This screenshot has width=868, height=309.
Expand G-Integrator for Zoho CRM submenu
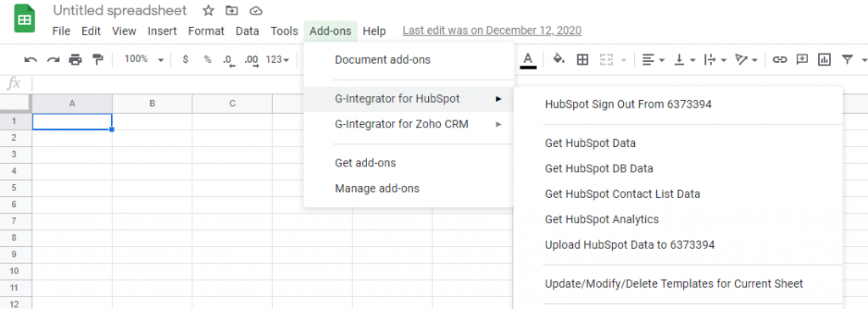point(408,124)
